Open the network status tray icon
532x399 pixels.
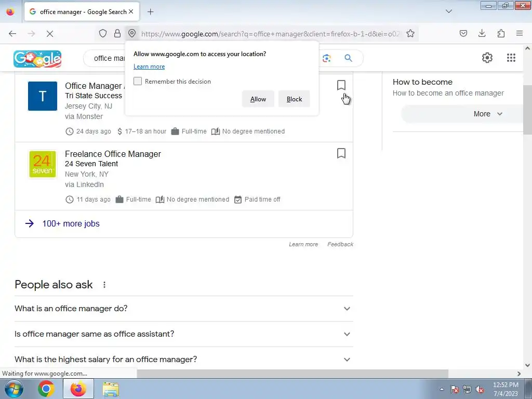(x=467, y=389)
